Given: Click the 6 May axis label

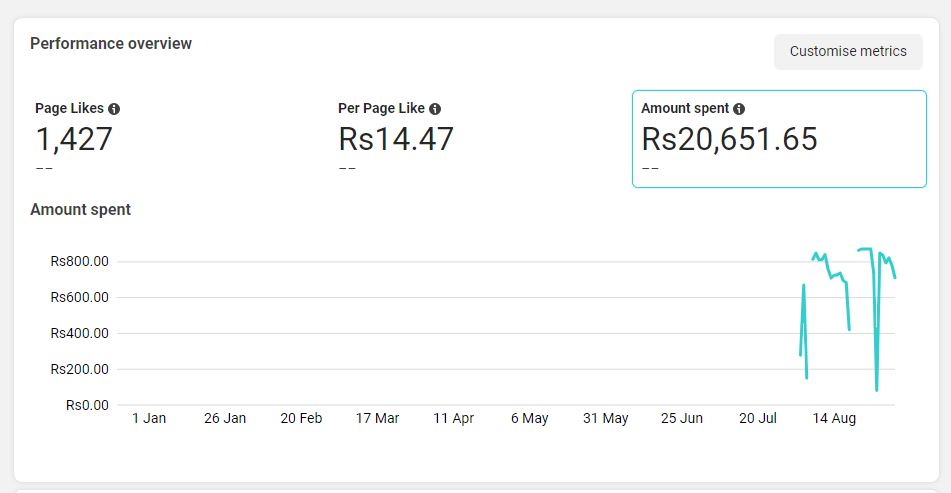Looking at the screenshot, I should [x=529, y=418].
